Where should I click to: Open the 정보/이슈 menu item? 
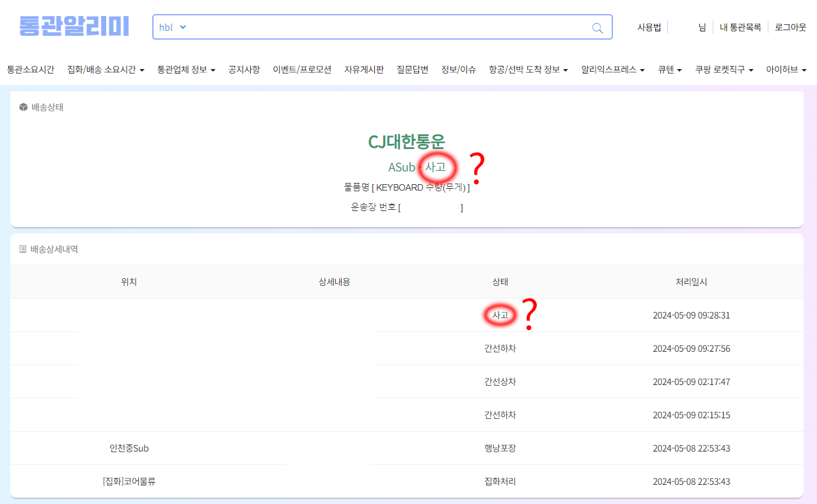pyautogui.click(x=458, y=69)
